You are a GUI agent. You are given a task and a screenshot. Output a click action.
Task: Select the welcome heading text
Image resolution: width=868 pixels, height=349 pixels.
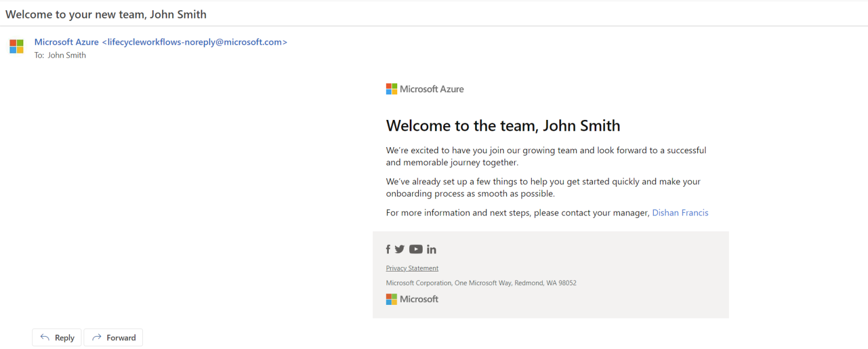tap(503, 126)
